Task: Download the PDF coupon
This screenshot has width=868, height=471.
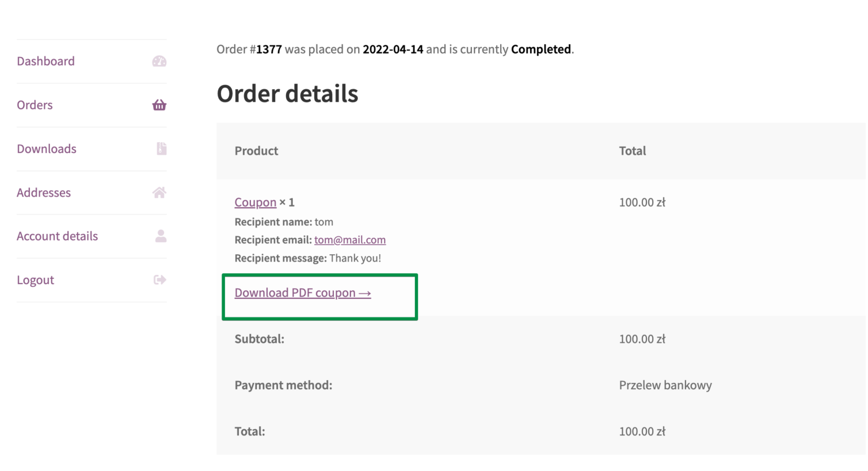Action: pyautogui.click(x=303, y=293)
